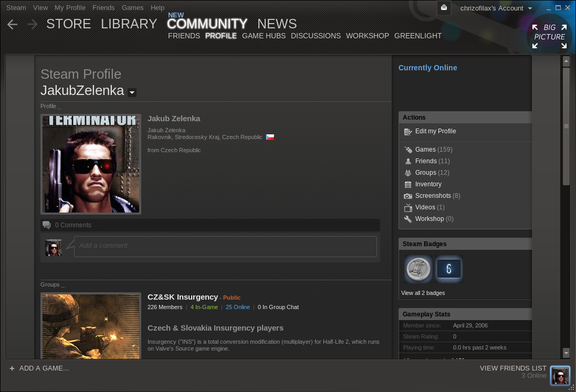This screenshot has width=576, height=392.
Task: Open the Steam menu
Action: (16, 8)
